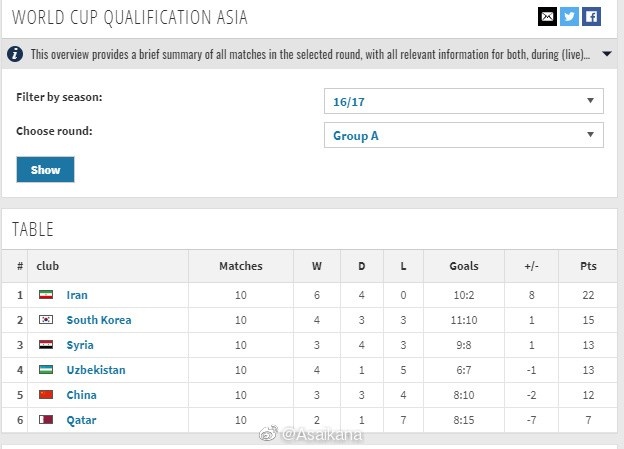Screen dimensions: 624x449
Task: Select South Korea's points value 15
Action: 588,320
